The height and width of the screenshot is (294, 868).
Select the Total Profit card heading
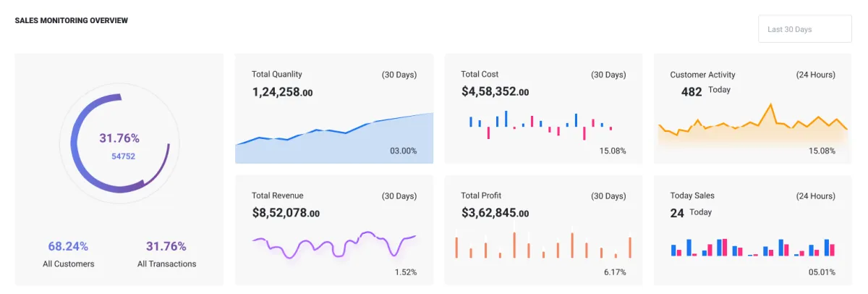(481, 196)
